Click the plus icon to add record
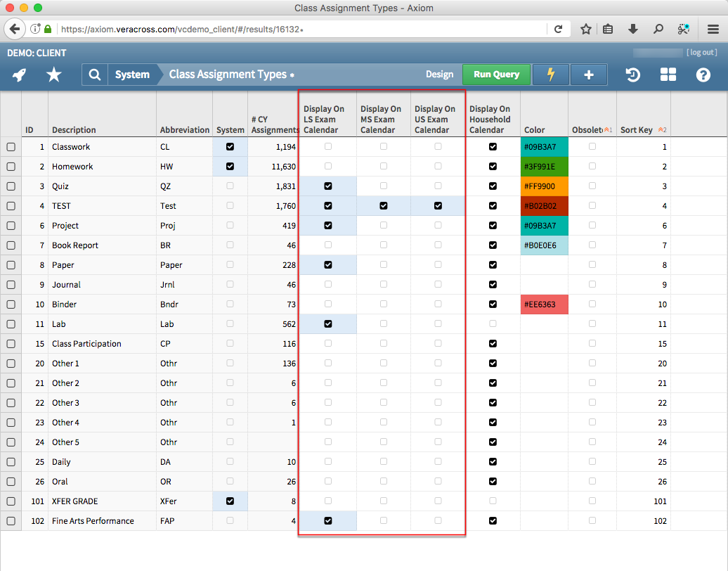728x571 pixels. pos(589,75)
